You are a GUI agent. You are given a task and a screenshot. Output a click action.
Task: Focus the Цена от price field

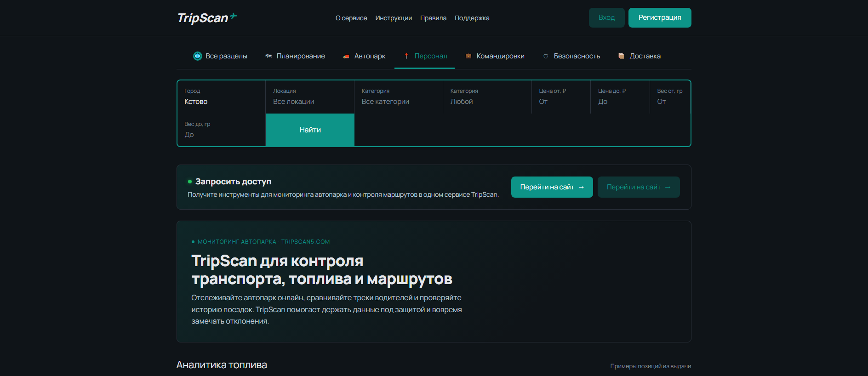561,97
